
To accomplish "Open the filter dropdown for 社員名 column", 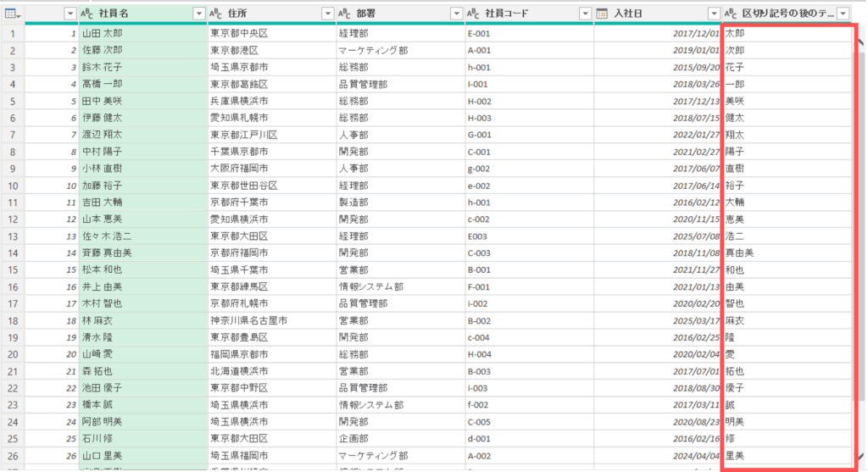I will (198, 14).
